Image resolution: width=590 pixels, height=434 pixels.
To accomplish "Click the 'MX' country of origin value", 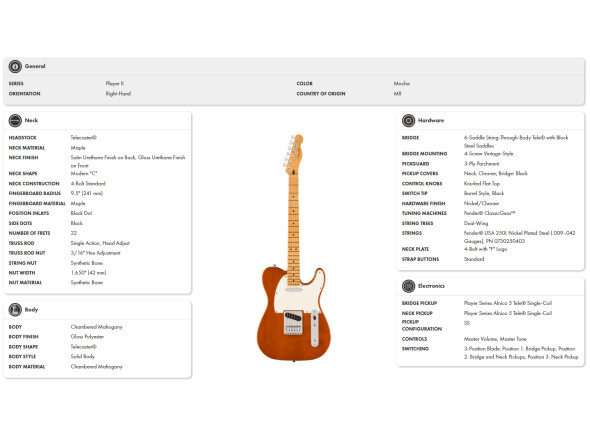I will [397, 94].
